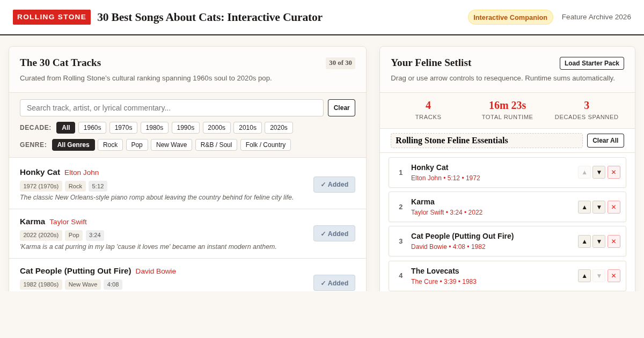644x338 pixels.
Task: Click the tracks count number 4
Action: pos(428,106)
